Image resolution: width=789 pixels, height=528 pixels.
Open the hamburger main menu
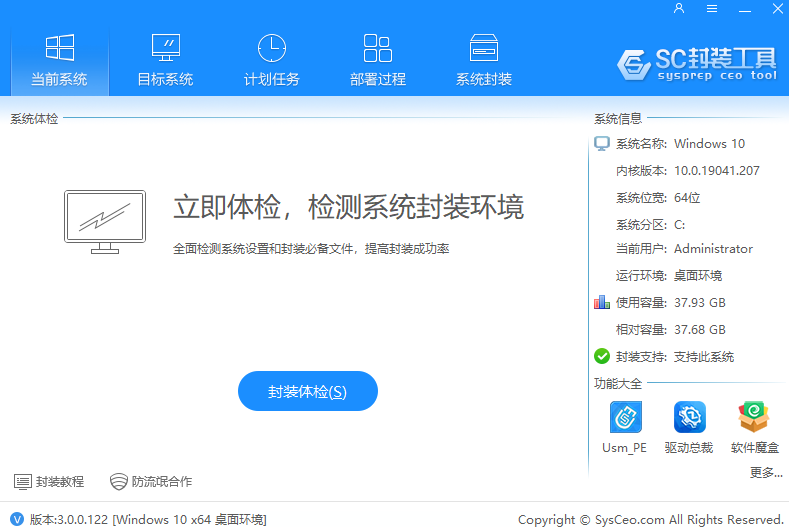(712, 9)
